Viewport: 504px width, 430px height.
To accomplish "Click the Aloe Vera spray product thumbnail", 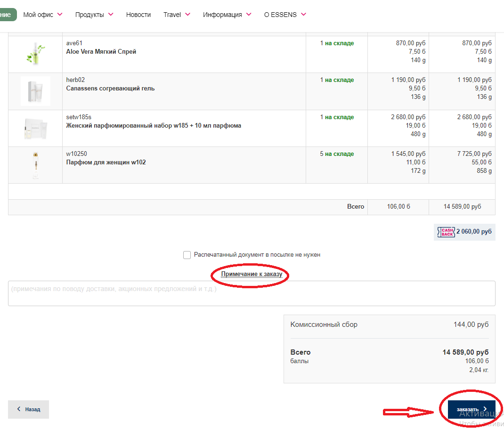I will pos(35,54).
